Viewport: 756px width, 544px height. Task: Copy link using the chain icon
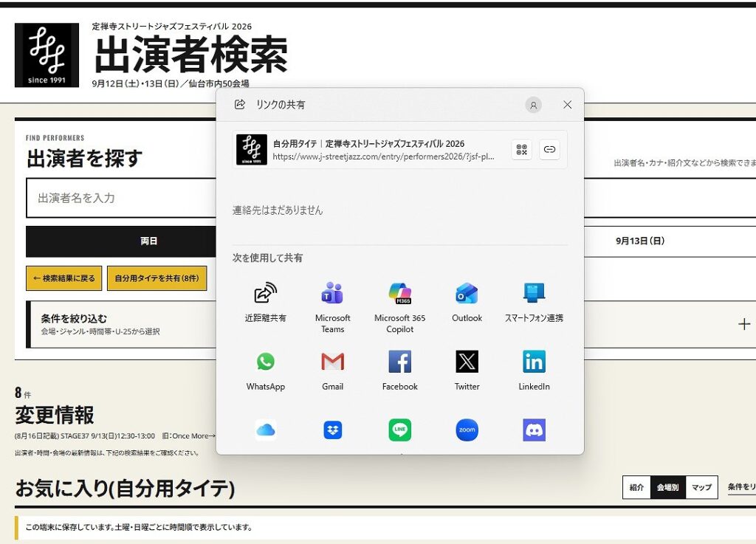click(x=549, y=149)
